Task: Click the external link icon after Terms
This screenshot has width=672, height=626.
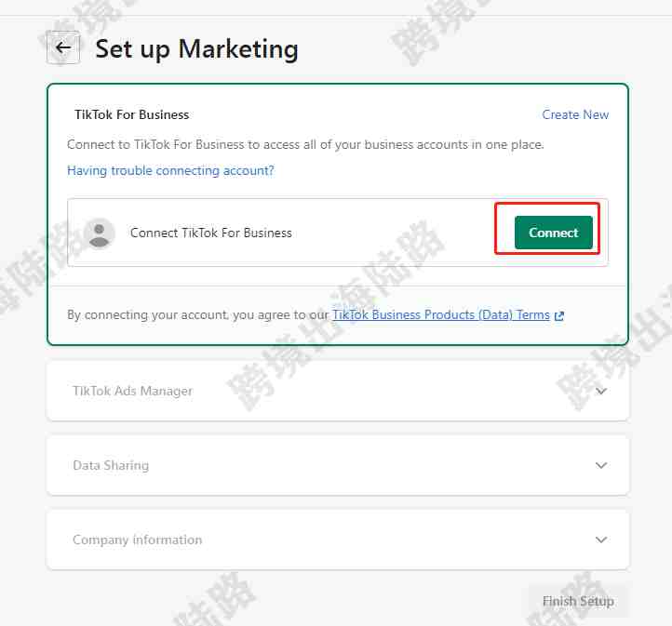Action: [x=558, y=316]
